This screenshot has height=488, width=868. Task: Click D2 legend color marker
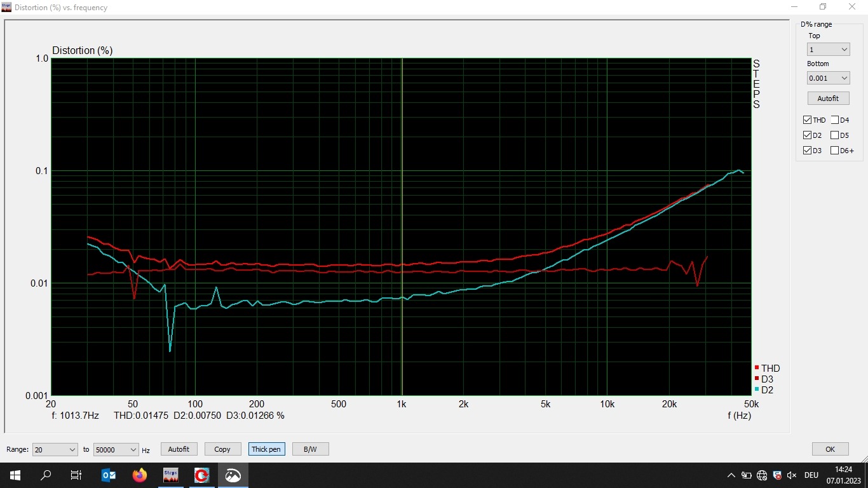click(757, 390)
